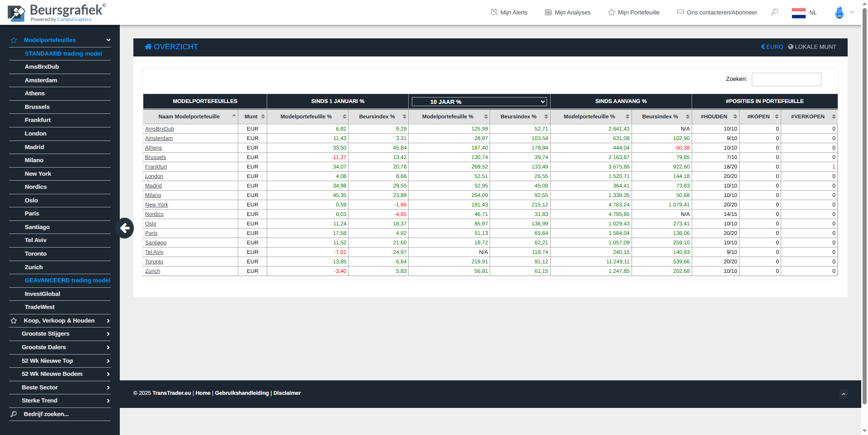The height and width of the screenshot is (435, 868).
Task: Select Frankfurt in the sidebar menu
Action: pos(38,120)
